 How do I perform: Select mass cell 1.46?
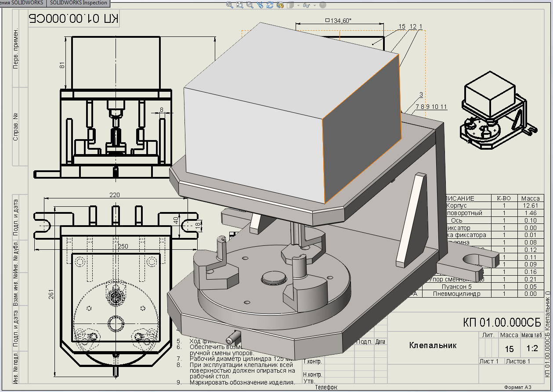coord(531,213)
